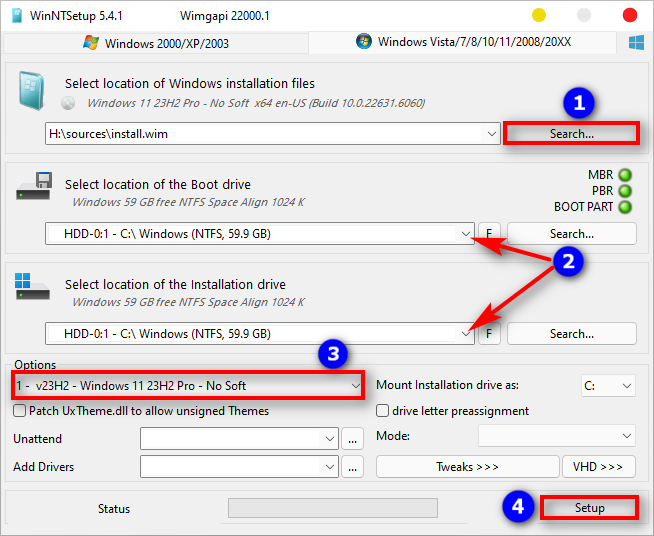Open the install.wim path dropdown
This screenshot has width=654, height=536.
pyautogui.click(x=490, y=133)
